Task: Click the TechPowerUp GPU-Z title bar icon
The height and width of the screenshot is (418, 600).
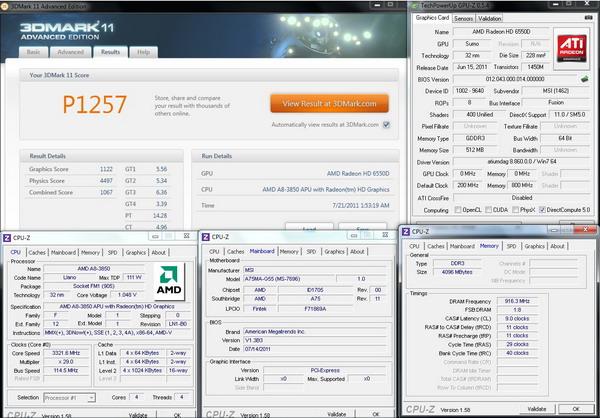Action: [415, 6]
